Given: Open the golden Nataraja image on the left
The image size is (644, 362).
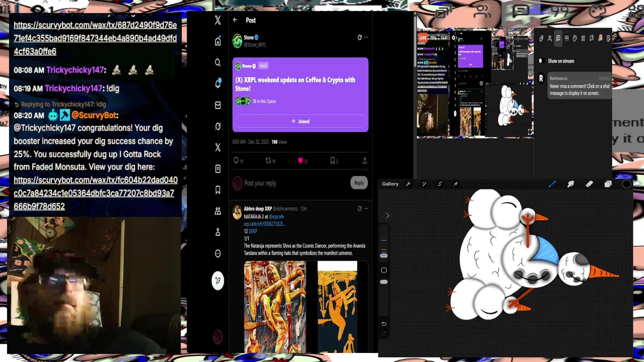Looking at the screenshot, I should 275,307.
